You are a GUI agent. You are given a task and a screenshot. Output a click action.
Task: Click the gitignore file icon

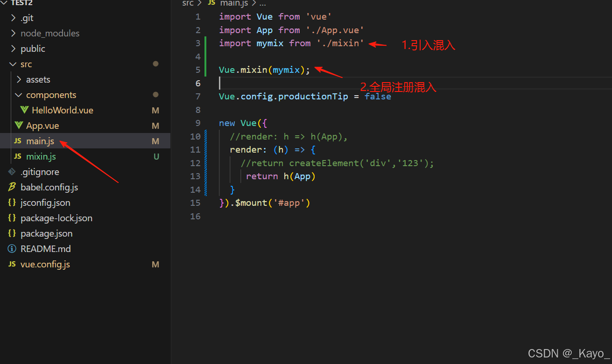pos(12,171)
